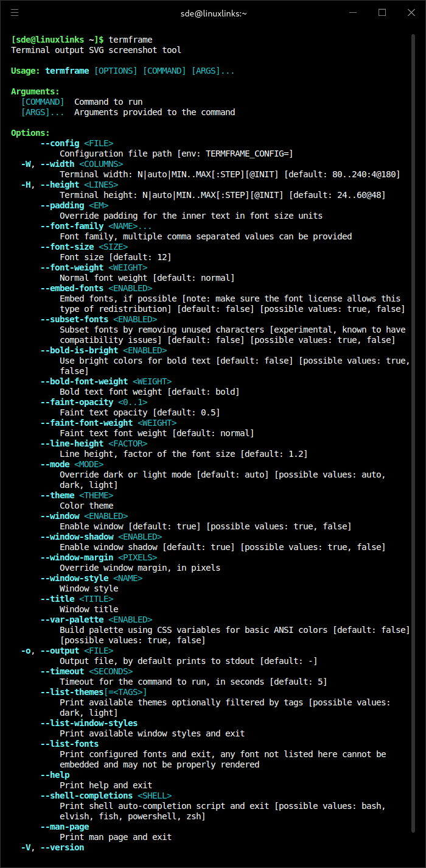This screenshot has width=426, height=868.
Task: Click the Options: section heading
Action: pyautogui.click(x=30, y=133)
